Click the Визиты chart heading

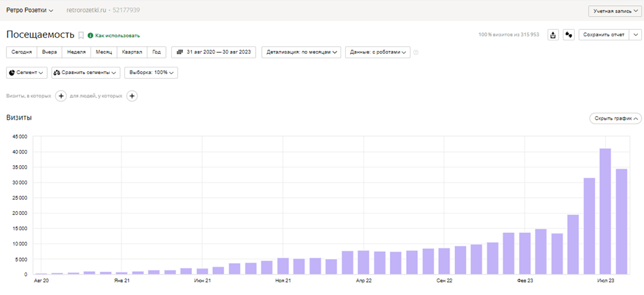19,118
